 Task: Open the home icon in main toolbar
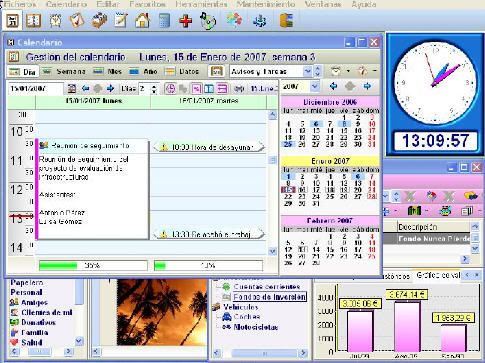(x=142, y=21)
